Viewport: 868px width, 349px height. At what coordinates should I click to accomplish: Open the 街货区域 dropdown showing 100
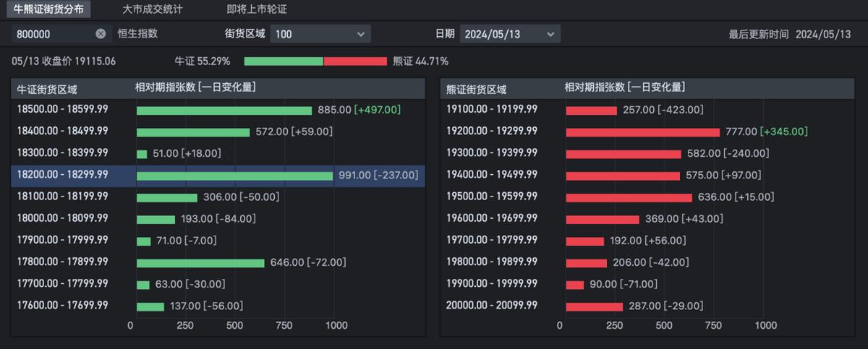pos(320,34)
